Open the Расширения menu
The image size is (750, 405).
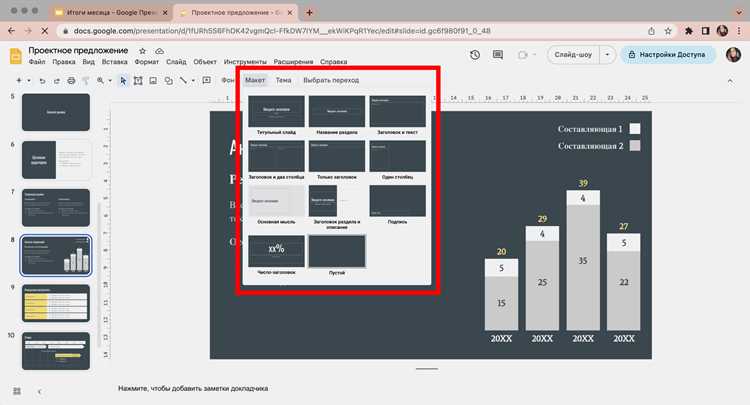click(293, 62)
